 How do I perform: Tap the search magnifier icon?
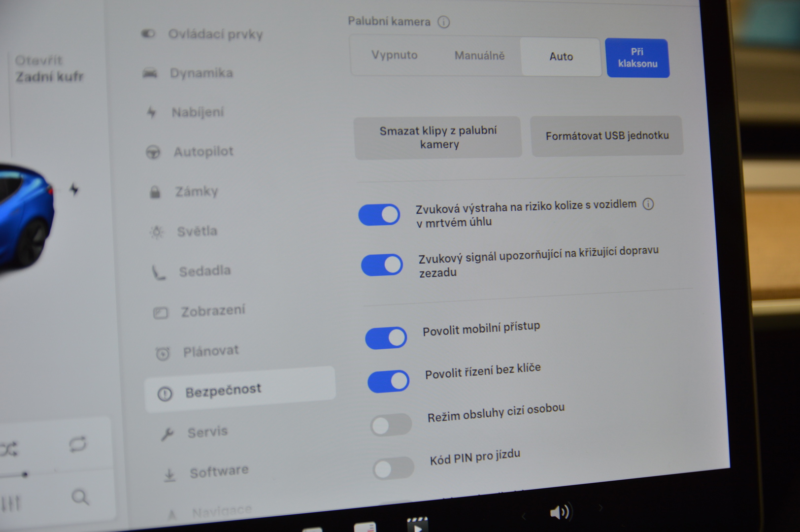point(80,497)
